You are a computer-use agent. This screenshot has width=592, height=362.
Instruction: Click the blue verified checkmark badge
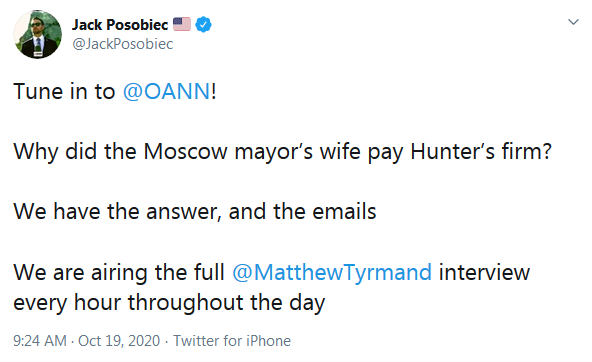[x=204, y=25]
